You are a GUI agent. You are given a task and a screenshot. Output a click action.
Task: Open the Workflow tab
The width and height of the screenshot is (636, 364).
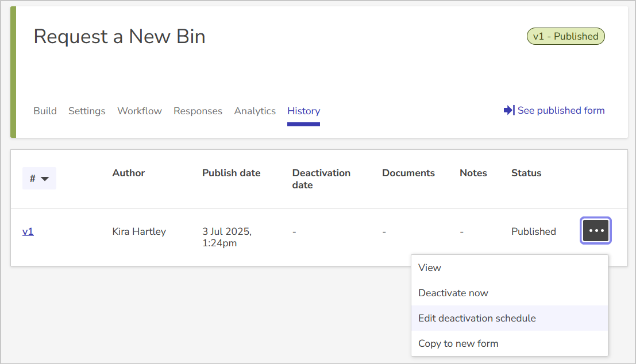point(140,111)
